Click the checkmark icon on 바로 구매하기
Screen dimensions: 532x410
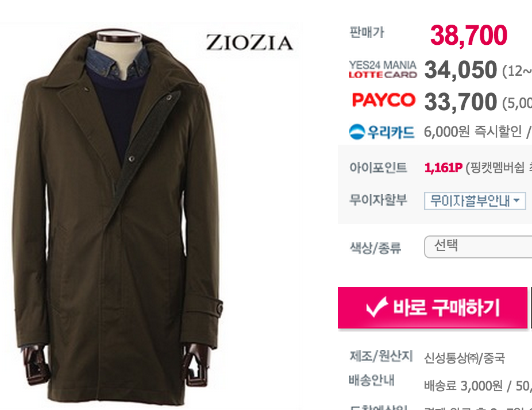377,307
